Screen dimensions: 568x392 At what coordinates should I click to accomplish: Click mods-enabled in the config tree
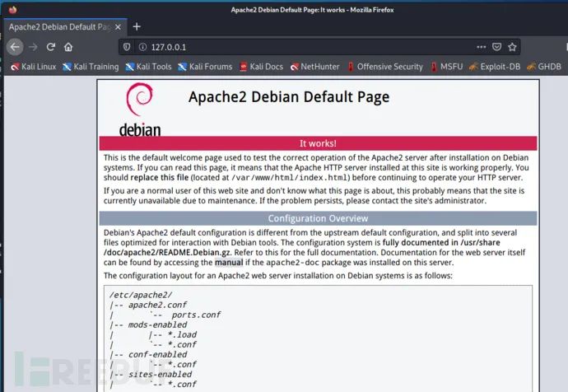pos(157,324)
